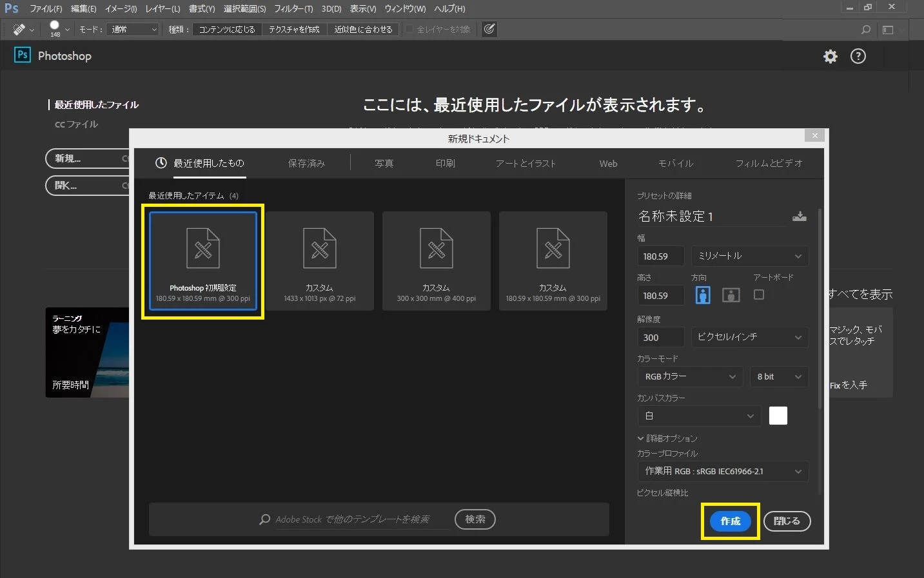Click the 解像度 field showing 300
924x578 pixels.
(661, 337)
